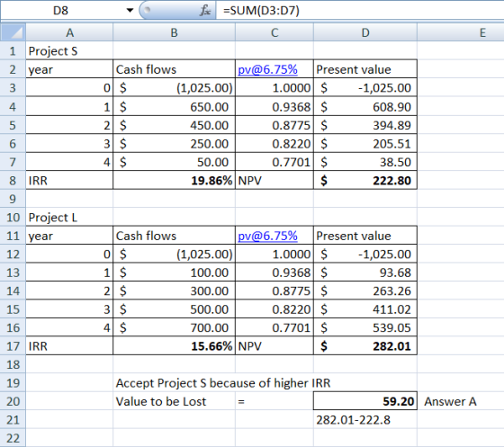Select row 20 header
The width and height of the screenshot is (504, 447).
click(13, 401)
